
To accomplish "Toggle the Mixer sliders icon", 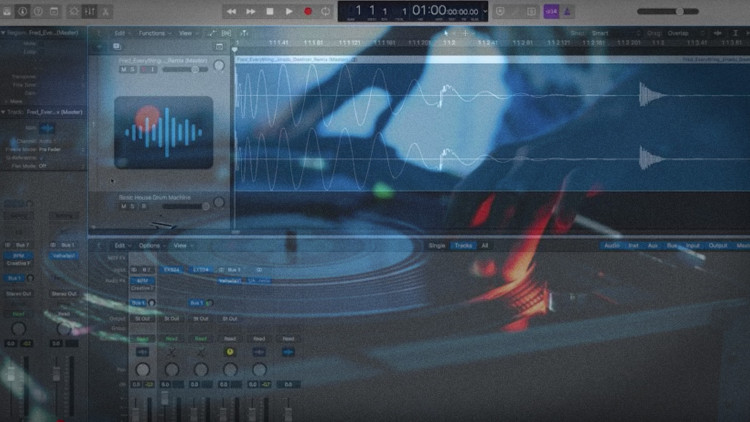I will point(90,11).
